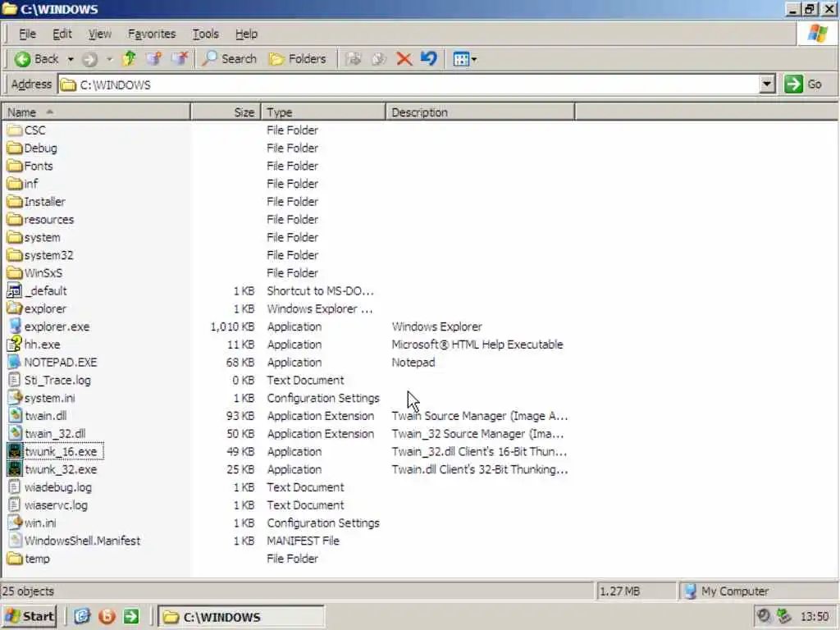Image resolution: width=840 pixels, height=630 pixels.
Task: Select the WindowsShell.Manifest file name
Action: [x=83, y=541]
